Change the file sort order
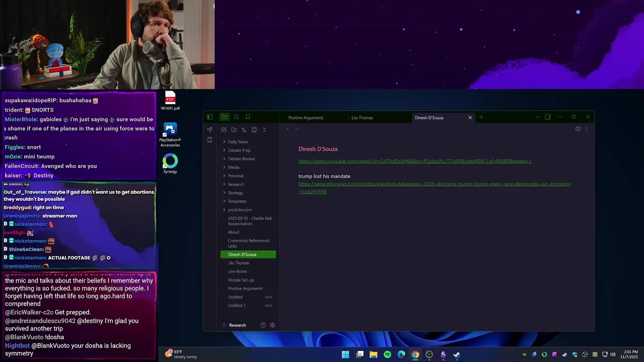The image size is (644, 362). click(x=244, y=130)
